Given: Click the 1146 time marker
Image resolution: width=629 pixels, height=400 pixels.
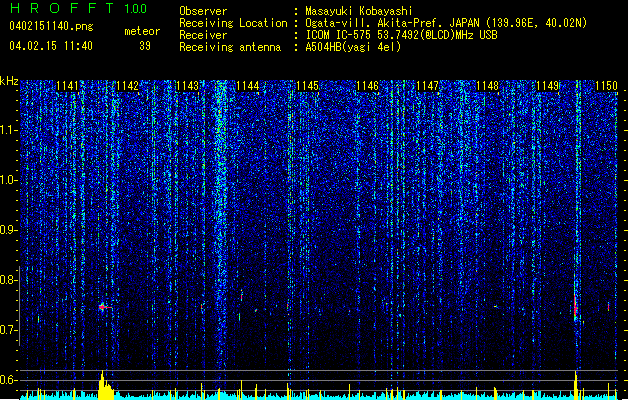Looking at the screenshot, I should coord(367,86).
